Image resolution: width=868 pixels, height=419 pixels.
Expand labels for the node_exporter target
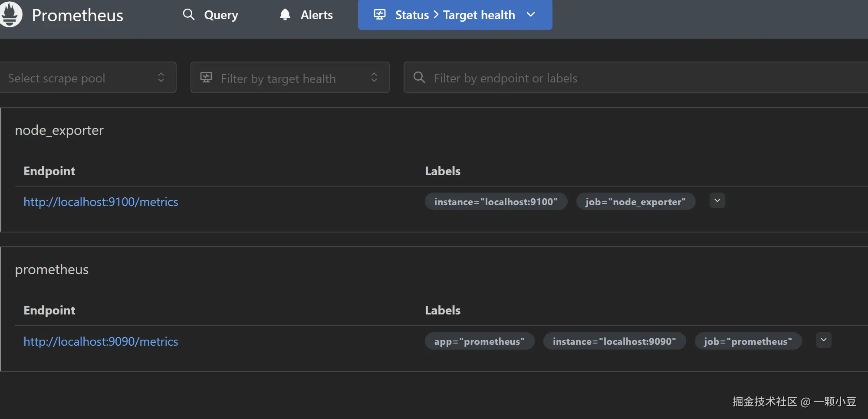tap(717, 201)
